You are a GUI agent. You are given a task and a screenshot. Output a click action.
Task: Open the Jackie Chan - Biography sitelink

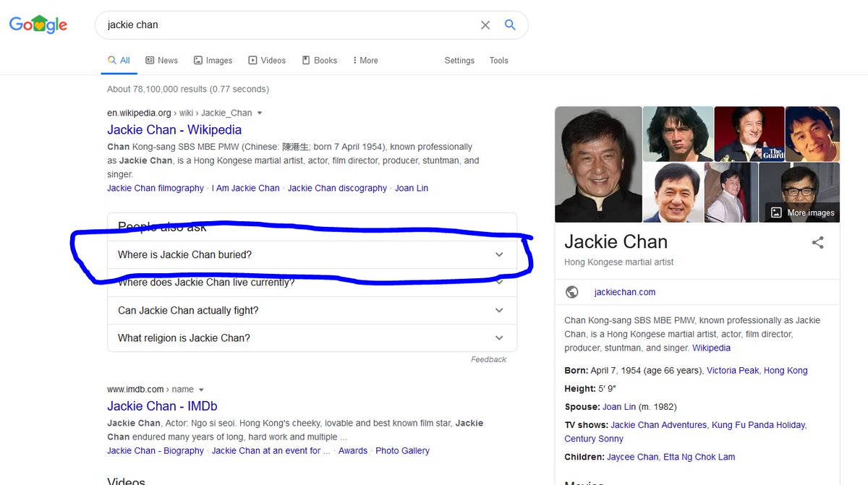156,450
